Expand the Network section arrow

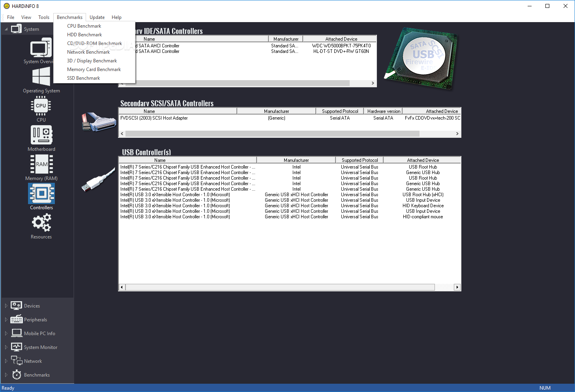tap(6, 361)
